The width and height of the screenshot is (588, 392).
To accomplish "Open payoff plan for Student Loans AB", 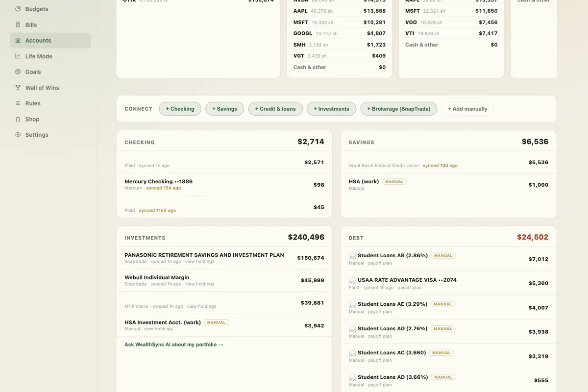I will coord(380,263).
